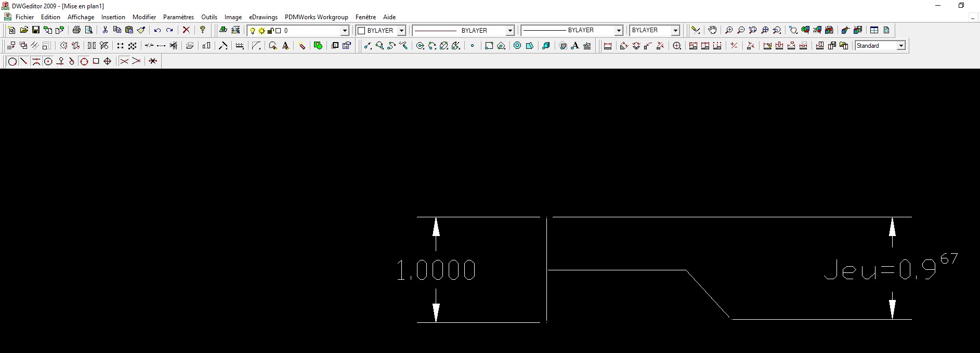Open the color BYLAYER swatch dropdown
Image resolution: width=980 pixels, height=353 pixels.
[401, 31]
